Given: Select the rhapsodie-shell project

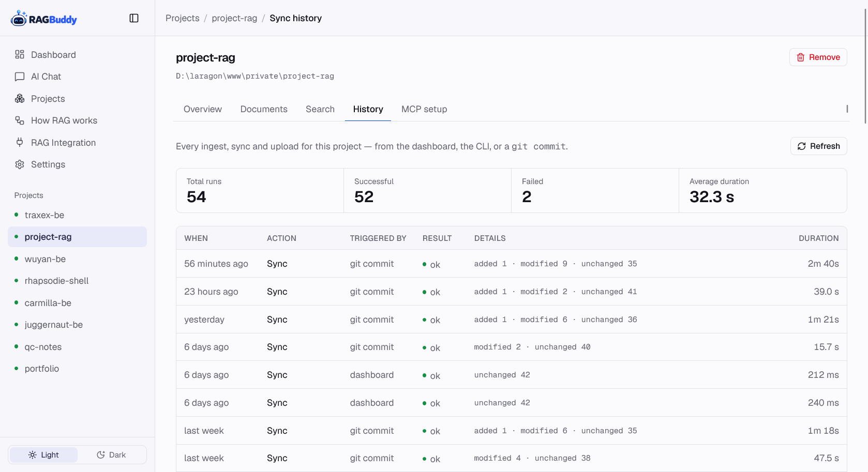Looking at the screenshot, I should [x=78, y=281].
